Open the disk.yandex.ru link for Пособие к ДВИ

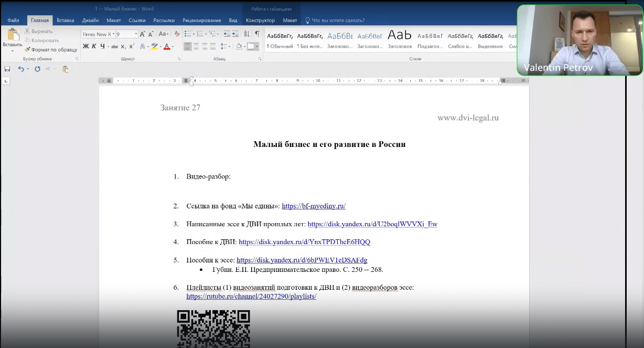[x=304, y=242]
